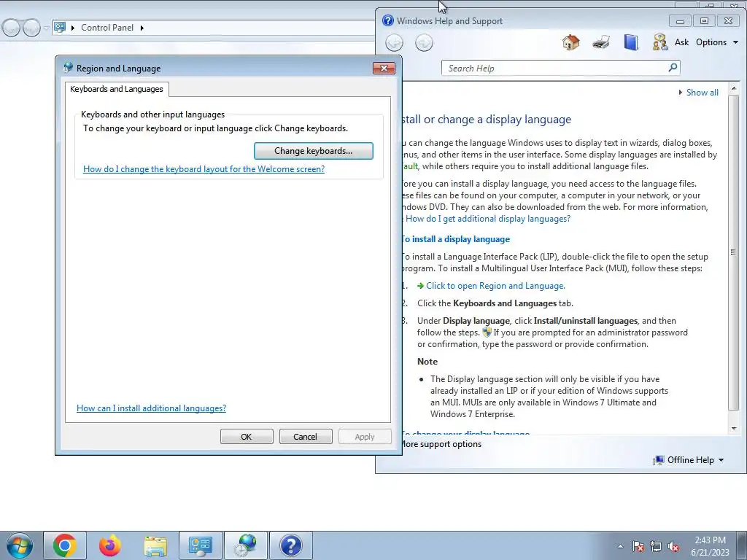Open Welcome screen keyboard layout help link
Viewport: 747px width, 560px height.
click(x=204, y=169)
